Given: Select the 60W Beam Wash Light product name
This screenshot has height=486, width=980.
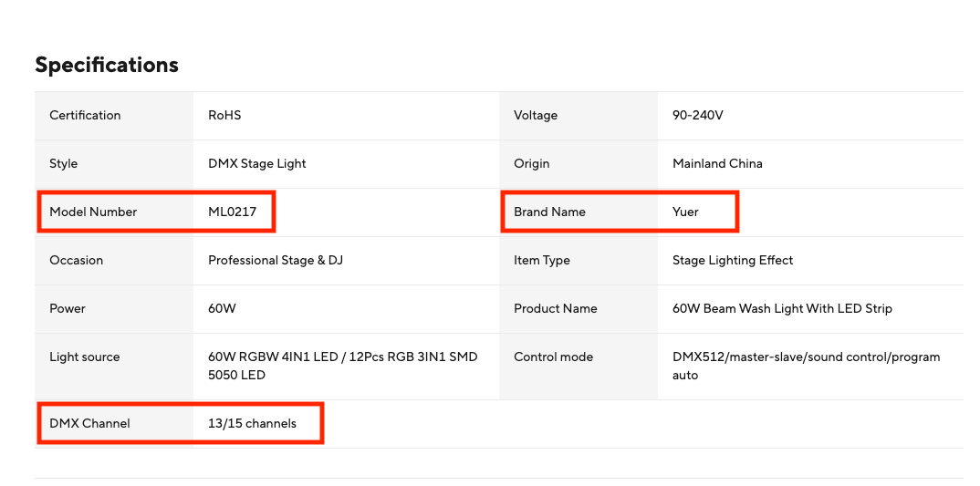Looking at the screenshot, I should [x=782, y=308].
